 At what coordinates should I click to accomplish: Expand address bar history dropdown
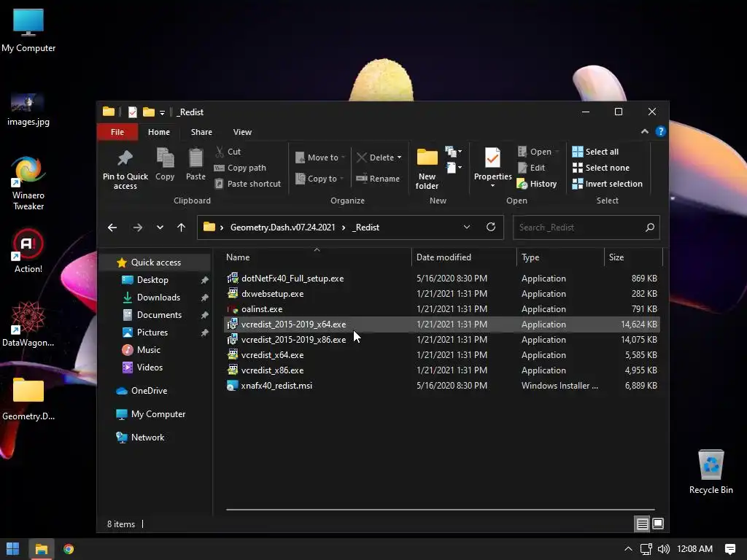click(467, 227)
